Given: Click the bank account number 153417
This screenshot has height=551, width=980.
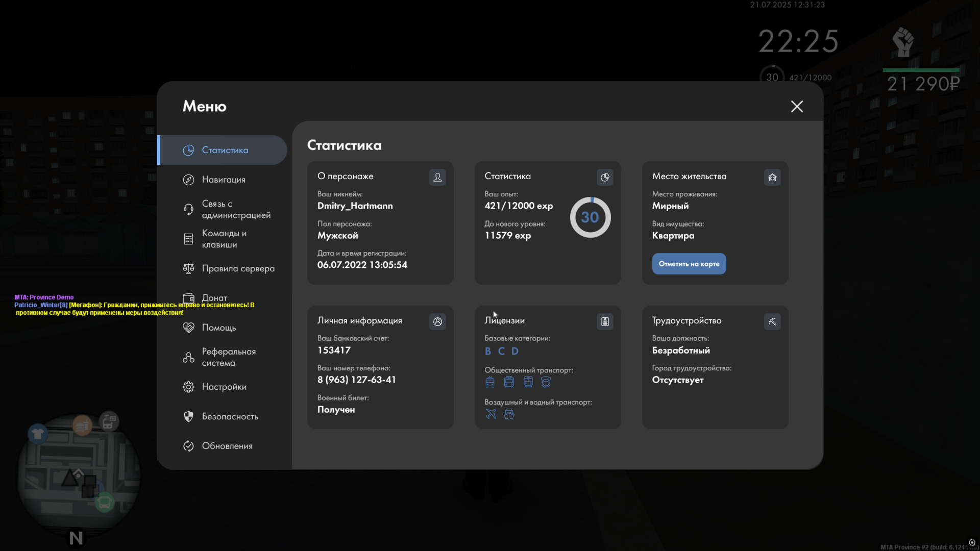Looking at the screenshot, I should tap(334, 350).
